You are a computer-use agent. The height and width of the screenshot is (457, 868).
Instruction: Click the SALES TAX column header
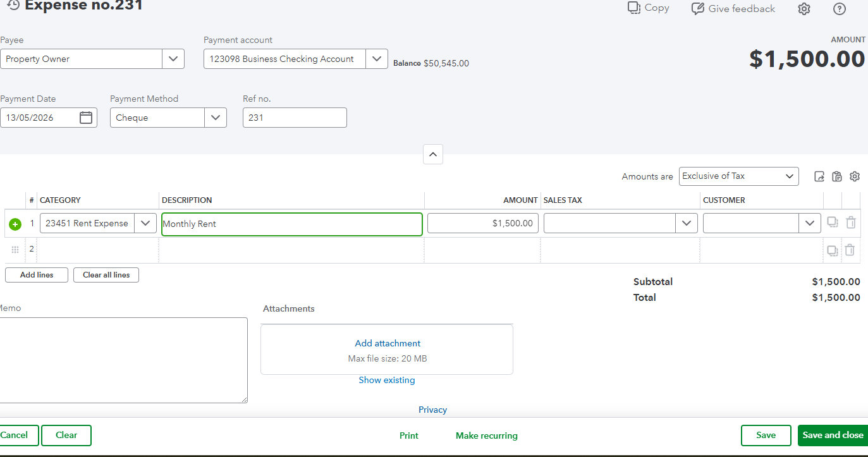(563, 200)
